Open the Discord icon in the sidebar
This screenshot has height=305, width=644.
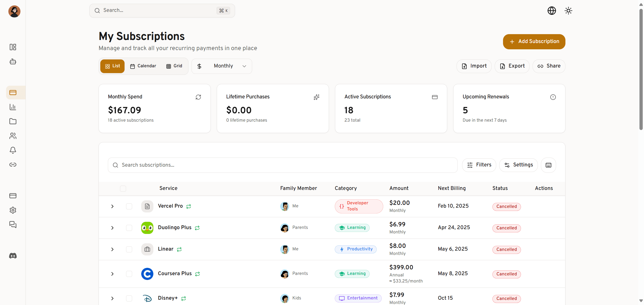coord(13,256)
